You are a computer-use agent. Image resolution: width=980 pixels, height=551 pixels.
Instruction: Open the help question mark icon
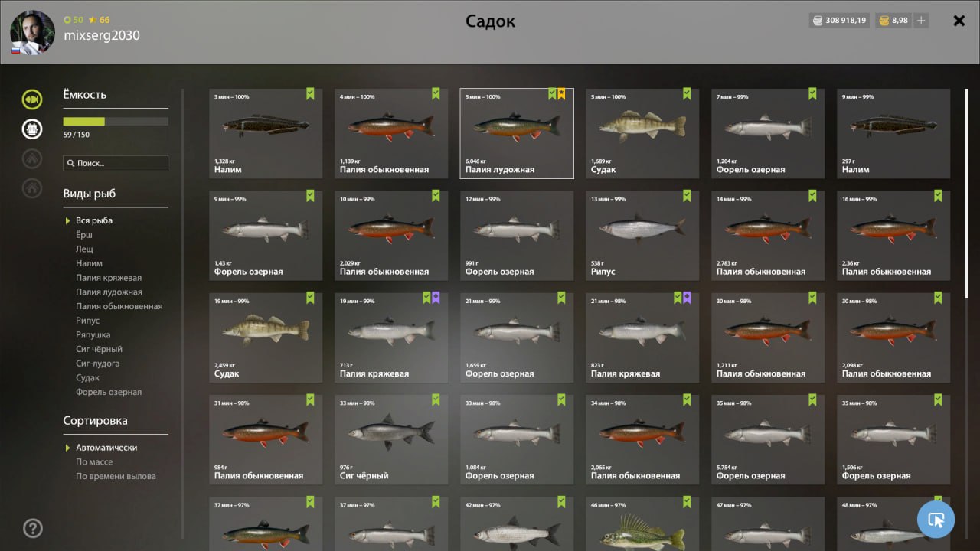pyautogui.click(x=33, y=528)
